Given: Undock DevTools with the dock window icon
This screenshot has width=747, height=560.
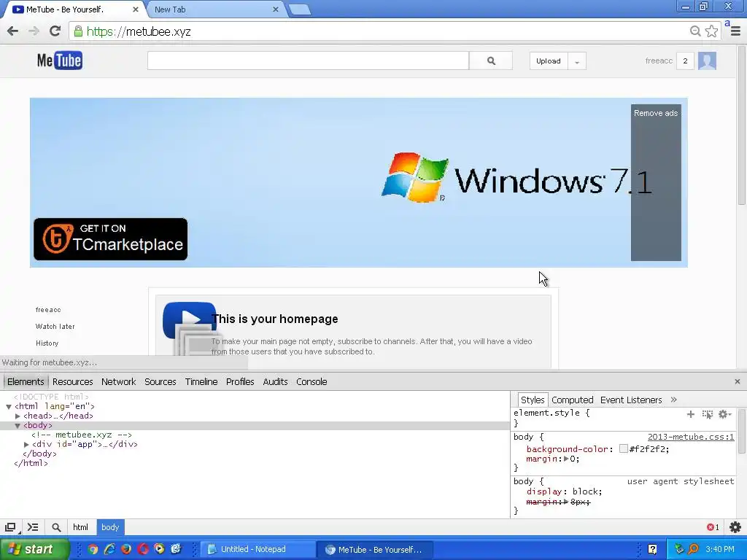Looking at the screenshot, I should 10,527.
